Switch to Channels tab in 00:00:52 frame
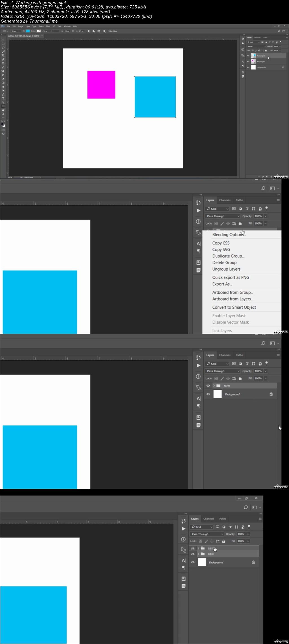Image resolution: width=289 pixels, height=644 pixels. (x=225, y=355)
